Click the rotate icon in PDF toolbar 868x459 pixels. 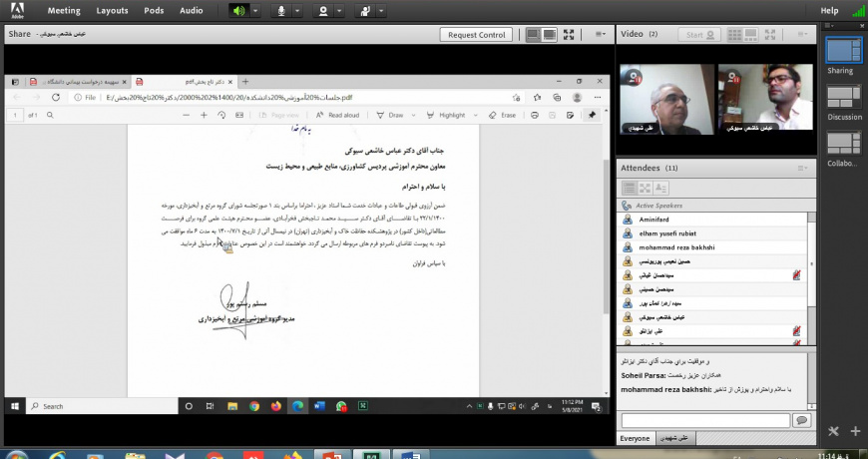pyautogui.click(x=221, y=115)
